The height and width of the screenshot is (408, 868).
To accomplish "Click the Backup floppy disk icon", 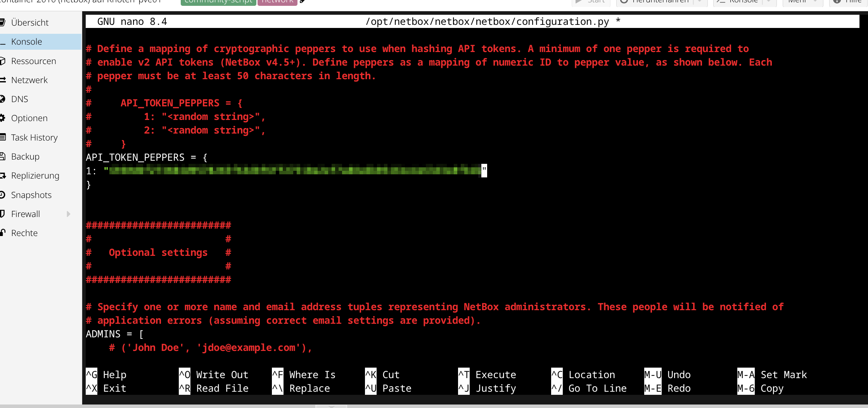I will 2,156.
